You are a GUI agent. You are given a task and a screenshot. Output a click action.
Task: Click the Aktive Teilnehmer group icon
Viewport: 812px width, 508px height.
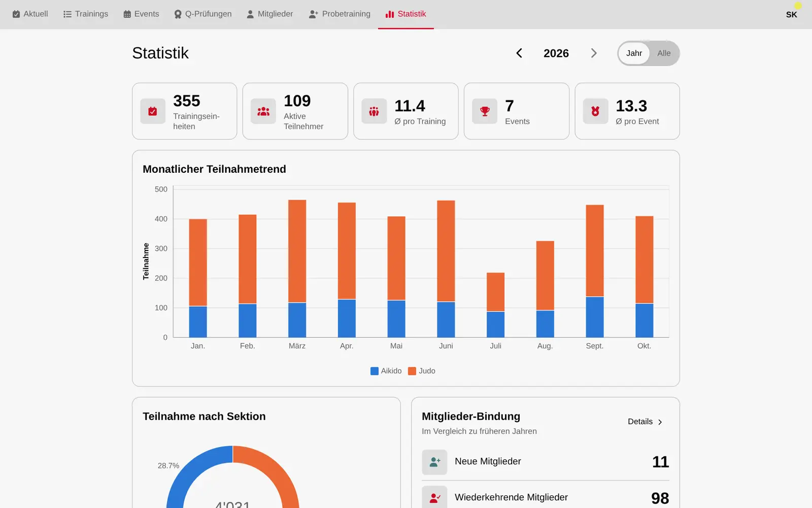click(263, 111)
